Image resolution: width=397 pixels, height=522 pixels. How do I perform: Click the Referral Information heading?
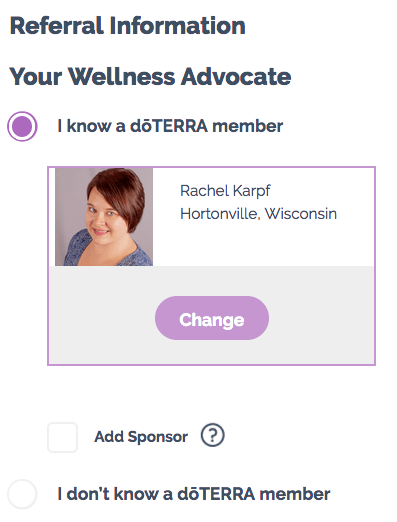(x=128, y=25)
